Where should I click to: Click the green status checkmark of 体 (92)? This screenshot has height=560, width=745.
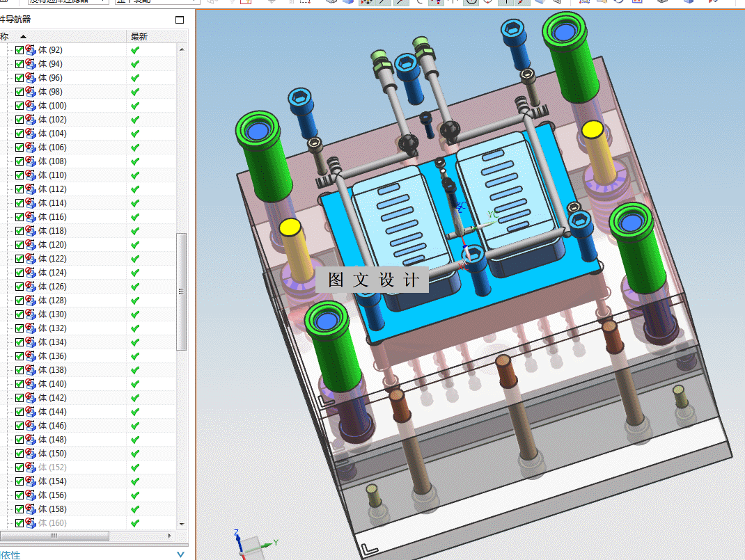point(135,50)
